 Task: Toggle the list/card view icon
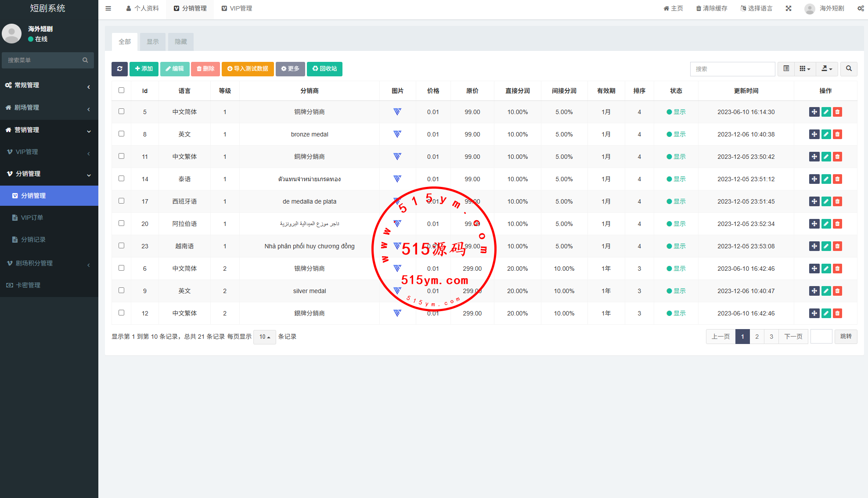coord(786,69)
